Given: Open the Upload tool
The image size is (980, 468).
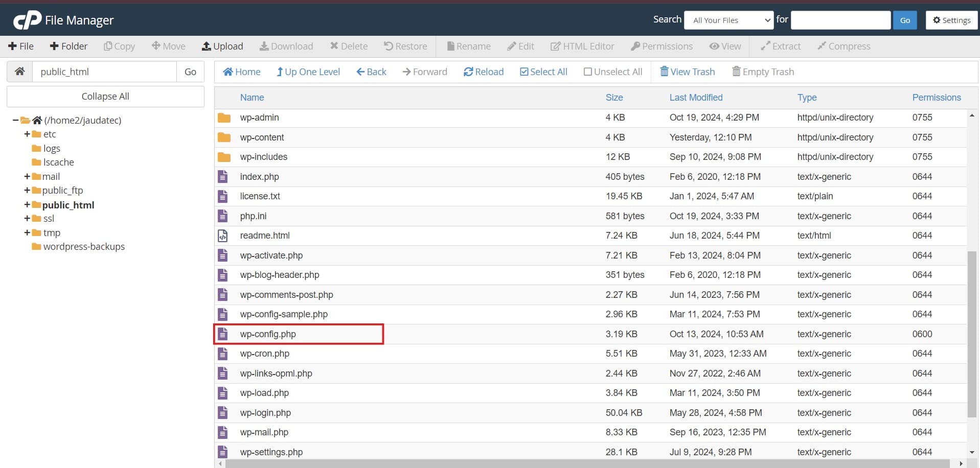Looking at the screenshot, I should point(222,46).
